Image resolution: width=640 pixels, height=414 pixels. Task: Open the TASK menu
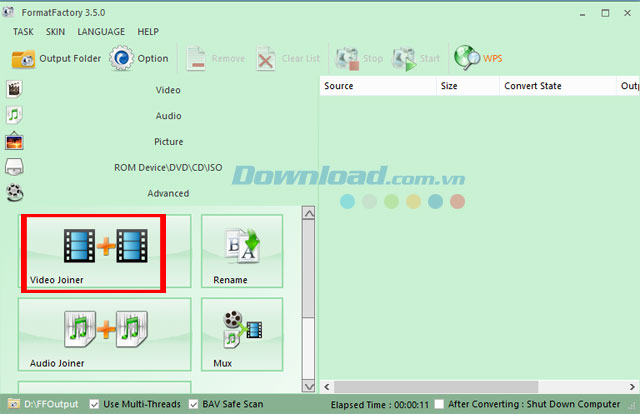(x=23, y=32)
